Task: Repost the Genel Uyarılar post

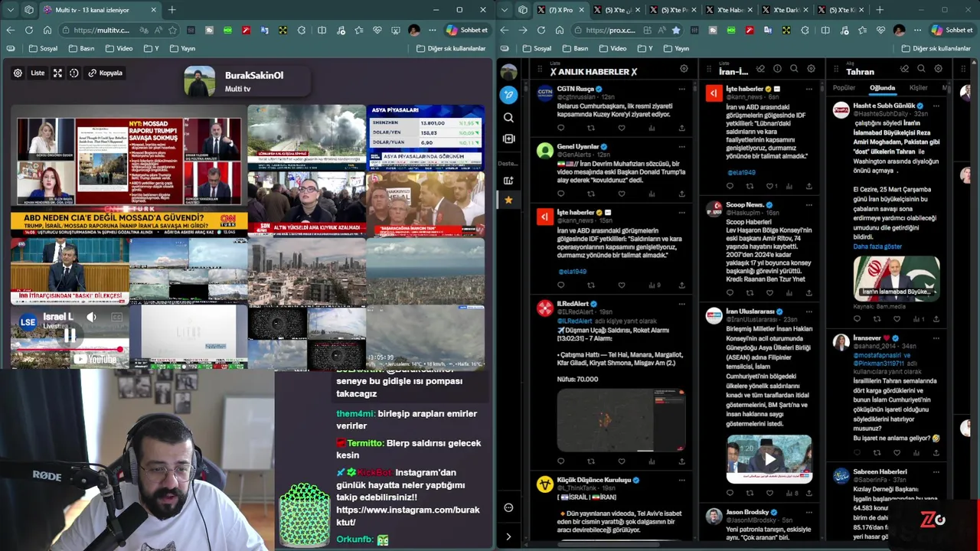Action: click(590, 194)
